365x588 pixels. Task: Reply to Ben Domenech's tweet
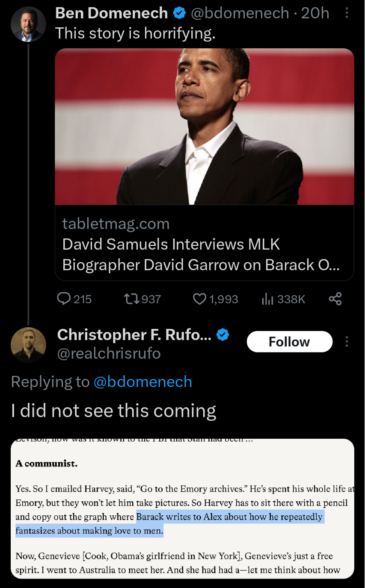64,299
